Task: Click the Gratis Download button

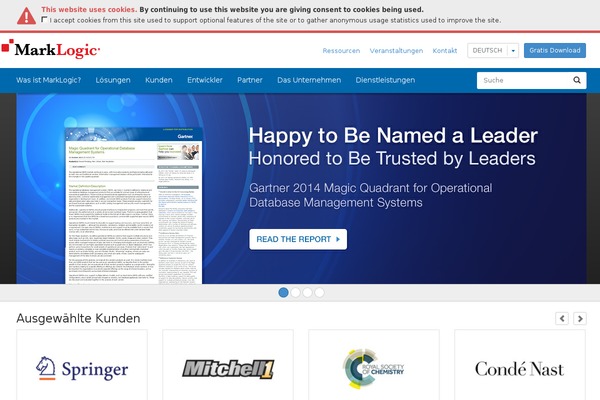Action: (555, 51)
